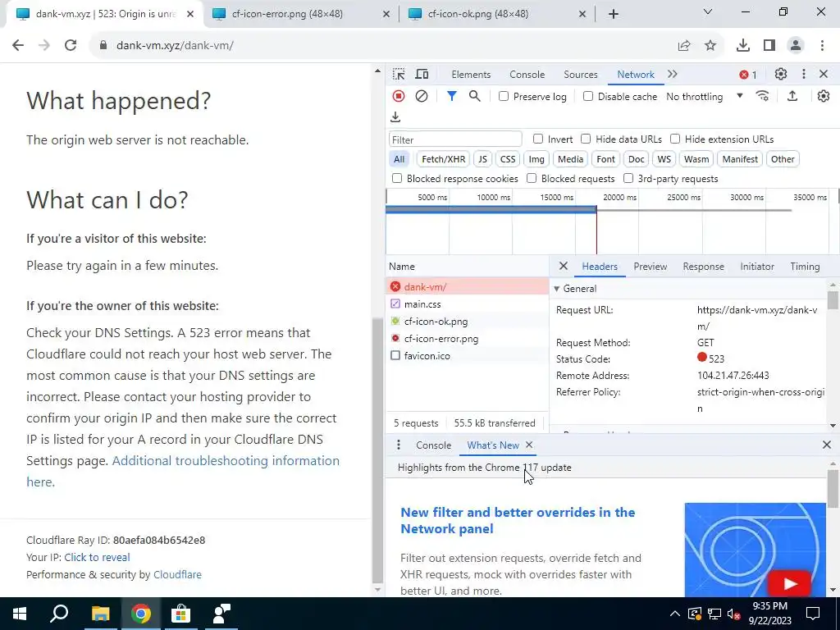840x630 pixels.
Task: Close the DevTools panel
Action: [x=824, y=75]
